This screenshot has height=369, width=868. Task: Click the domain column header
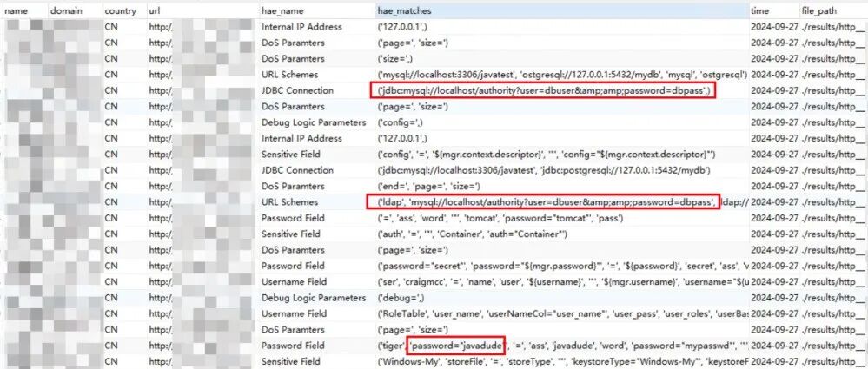tap(75, 10)
